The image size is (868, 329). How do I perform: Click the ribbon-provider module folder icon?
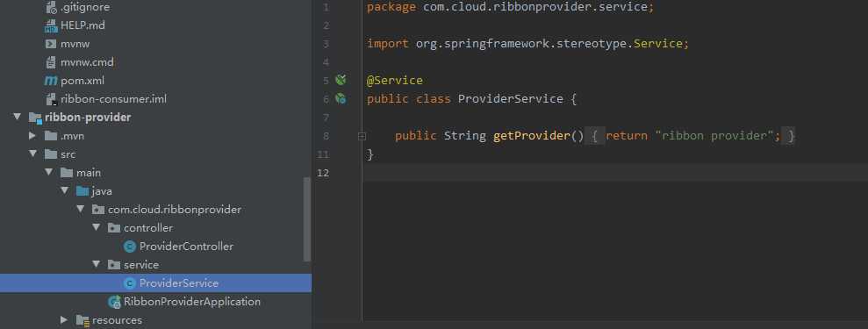coord(35,118)
